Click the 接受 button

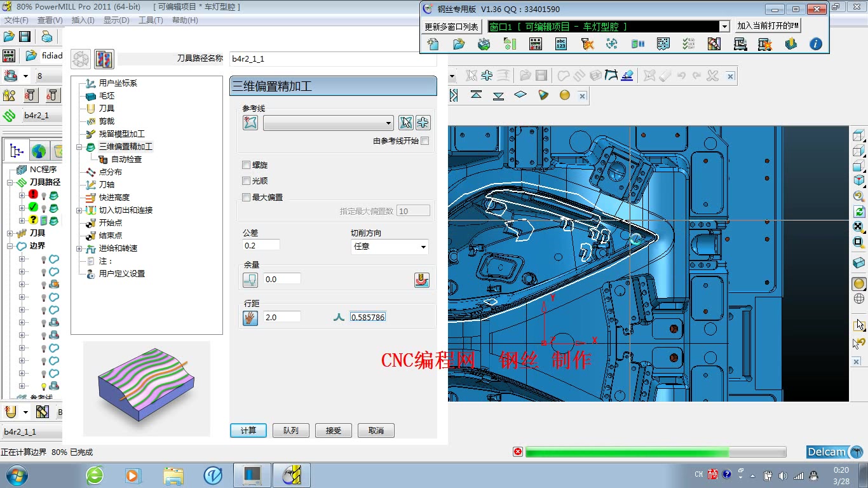coord(334,430)
